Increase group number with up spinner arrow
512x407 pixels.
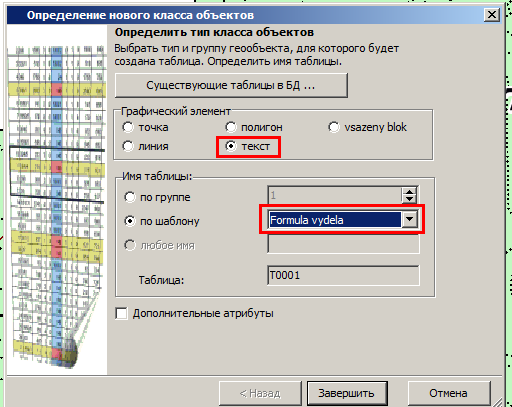coord(409,191)
